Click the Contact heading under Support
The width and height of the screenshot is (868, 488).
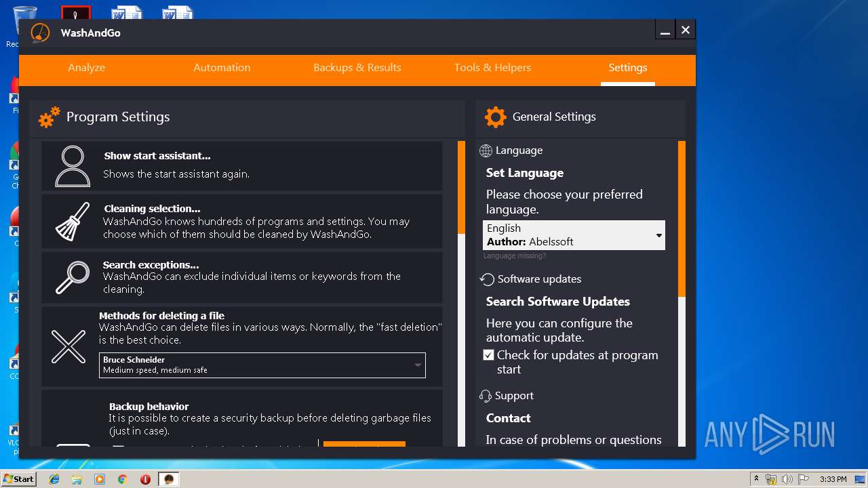click(x=509, y=418)
